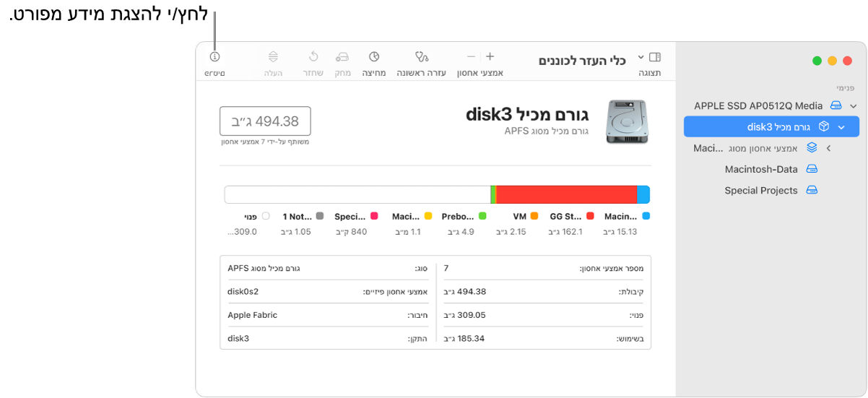Click the 'disk3' device value in table

(238, 338)
